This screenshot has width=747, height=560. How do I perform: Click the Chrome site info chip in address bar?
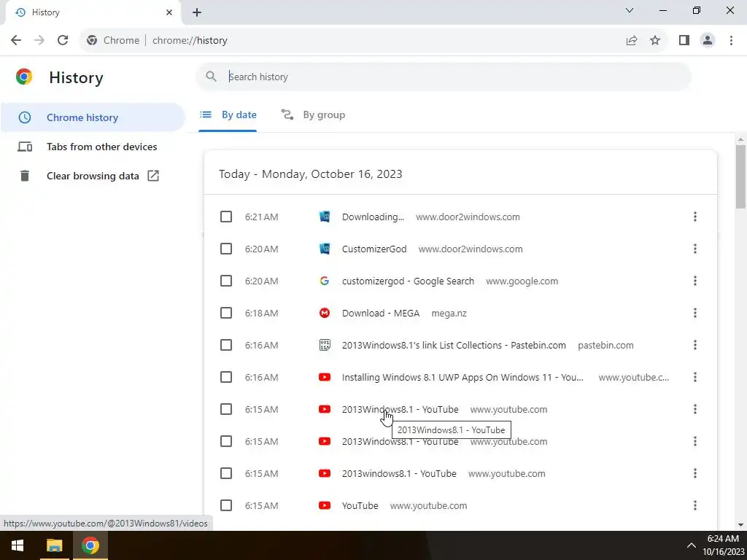click(113, 41)
